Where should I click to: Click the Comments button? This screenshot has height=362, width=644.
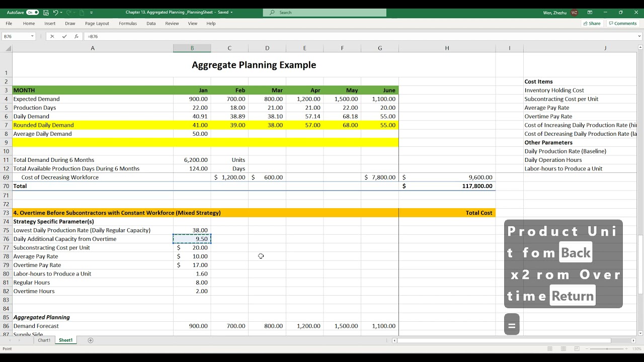point(623,23)
